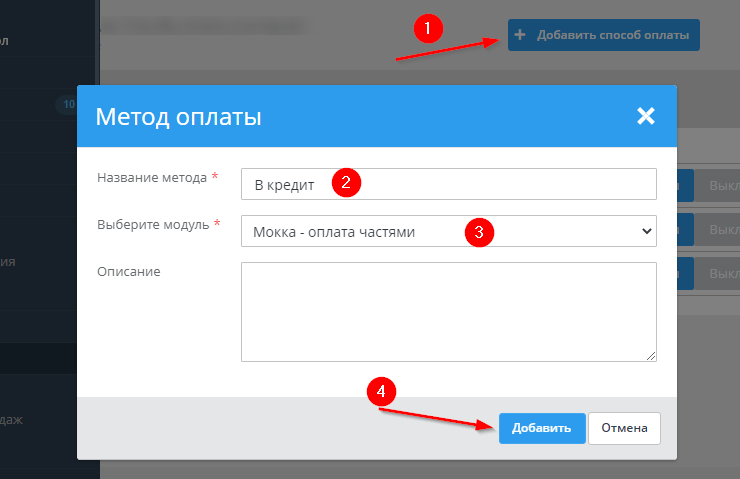Click the red marker 3 on module select

pyautogui.click(x=478, y=232)
